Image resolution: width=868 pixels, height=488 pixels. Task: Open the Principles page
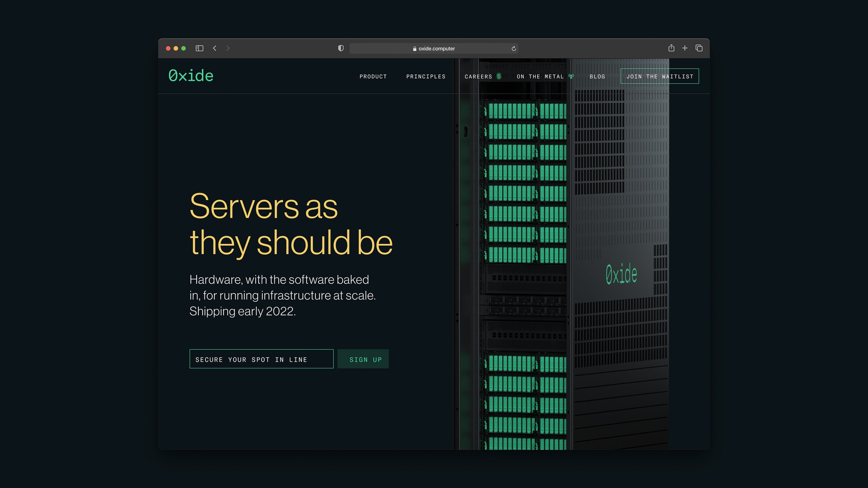pos(426,76)
